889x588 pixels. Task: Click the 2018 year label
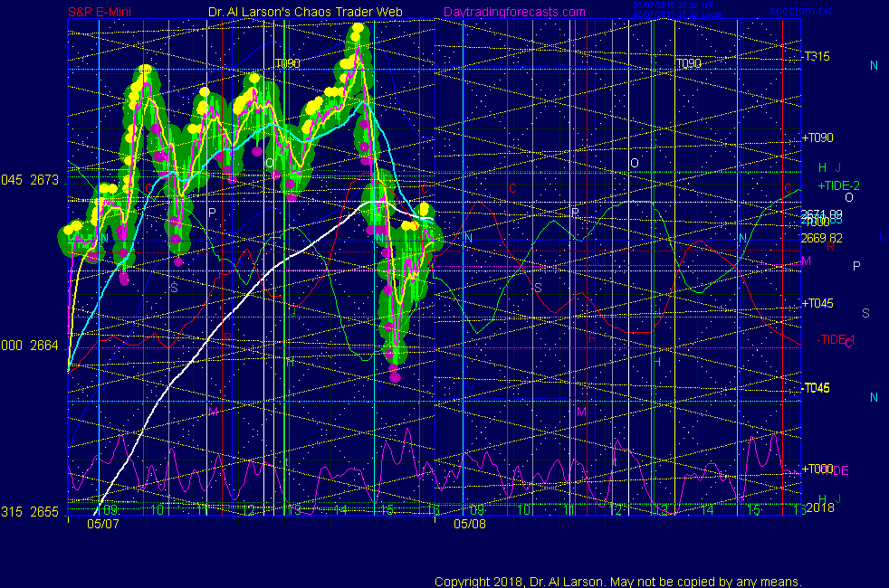click(818, 508)
